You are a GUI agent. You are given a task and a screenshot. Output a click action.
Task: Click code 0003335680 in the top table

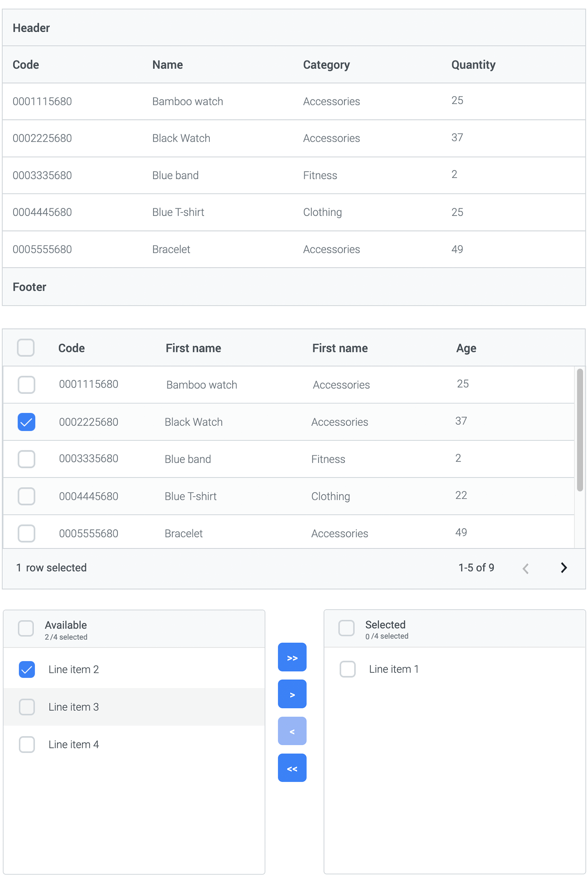tap(42, 175)
